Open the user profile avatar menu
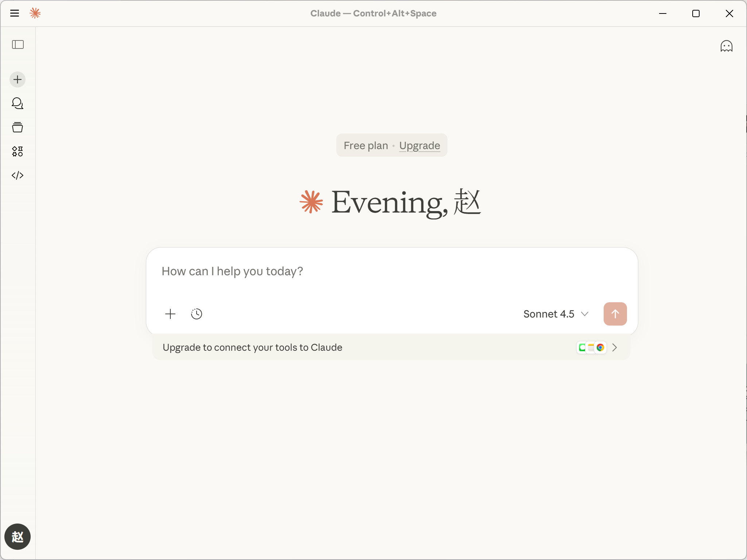Image resolution: width=747 pixels, height=560 pixels. pos(18,537)
